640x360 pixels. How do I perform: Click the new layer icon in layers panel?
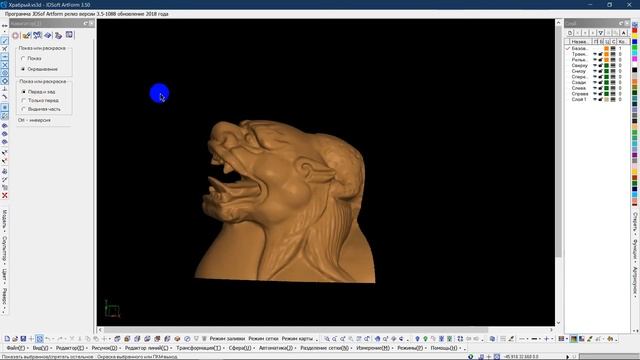570,33
